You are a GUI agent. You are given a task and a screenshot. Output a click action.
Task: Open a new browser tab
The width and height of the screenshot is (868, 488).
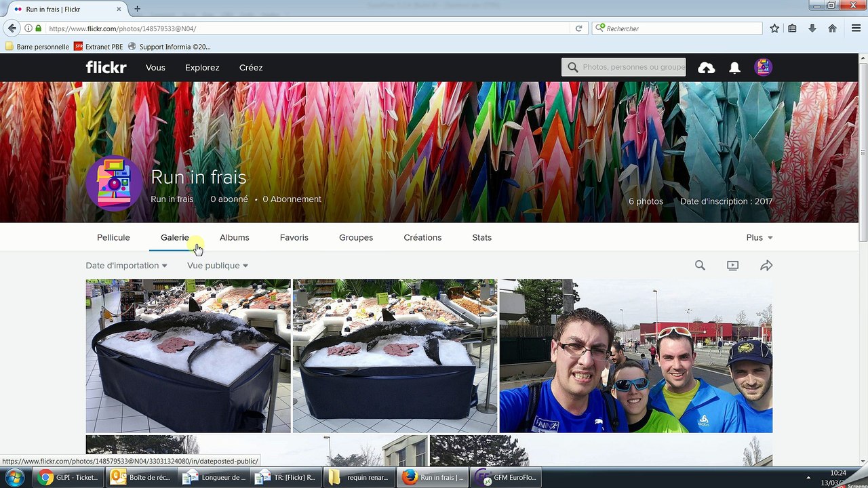point(138,9)
